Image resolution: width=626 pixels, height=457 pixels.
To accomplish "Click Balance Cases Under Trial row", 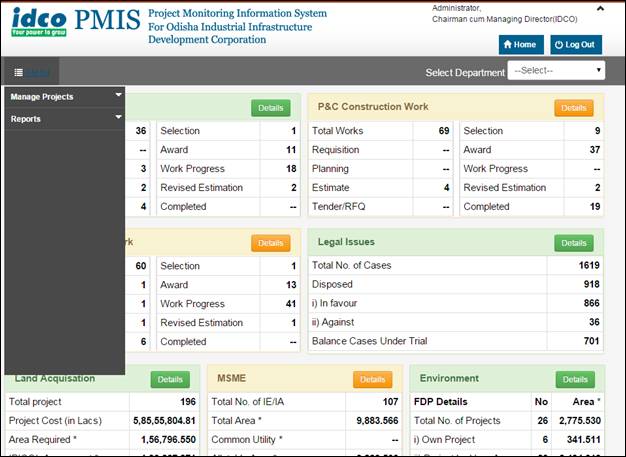I will 456,341.
